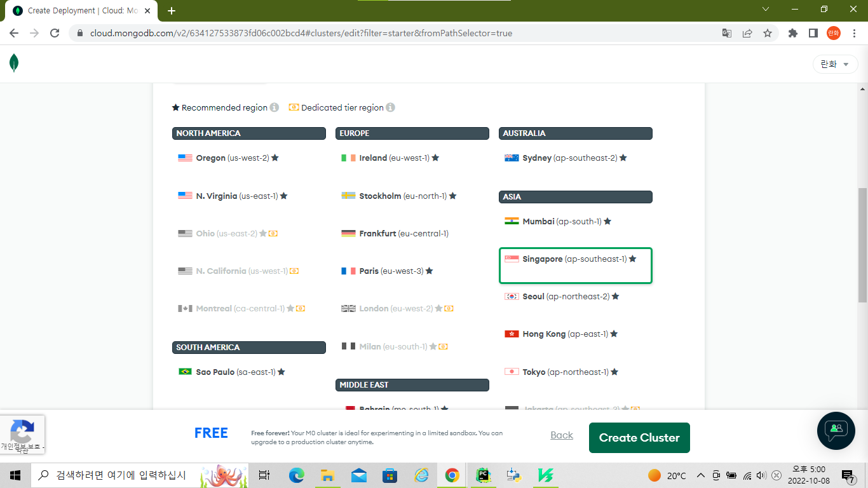Show hidden system tray icons
The image size is (868, 488).
tap(701, 475)
